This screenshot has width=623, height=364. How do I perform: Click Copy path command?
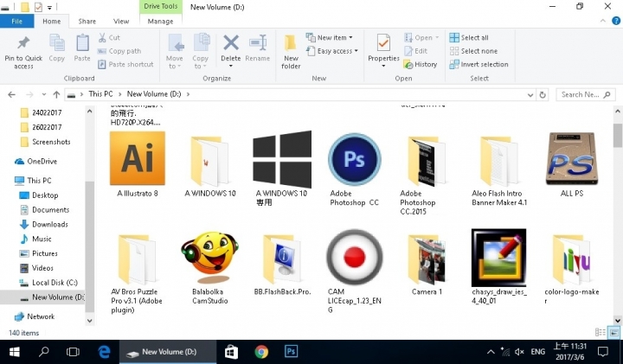tap(119, 51)
